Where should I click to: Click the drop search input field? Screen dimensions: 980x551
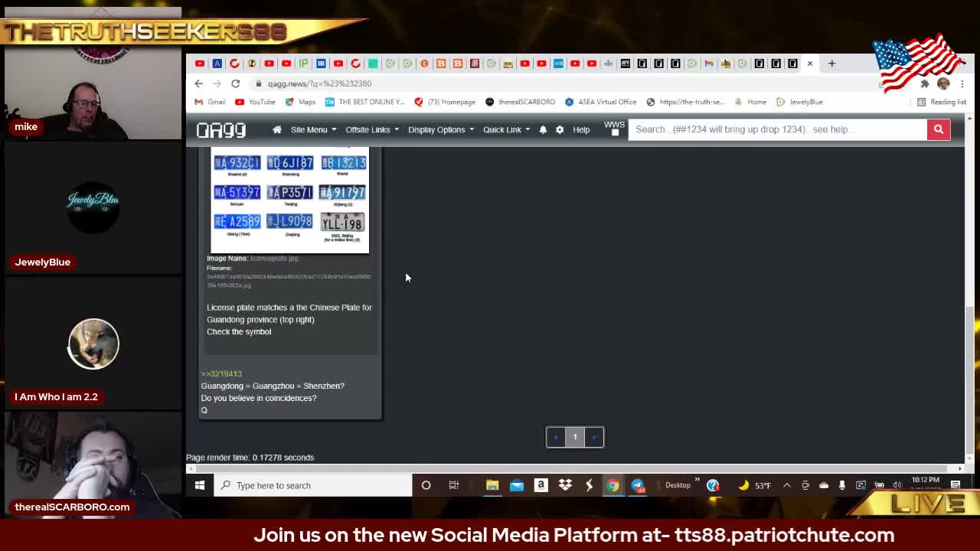[777, 129]
